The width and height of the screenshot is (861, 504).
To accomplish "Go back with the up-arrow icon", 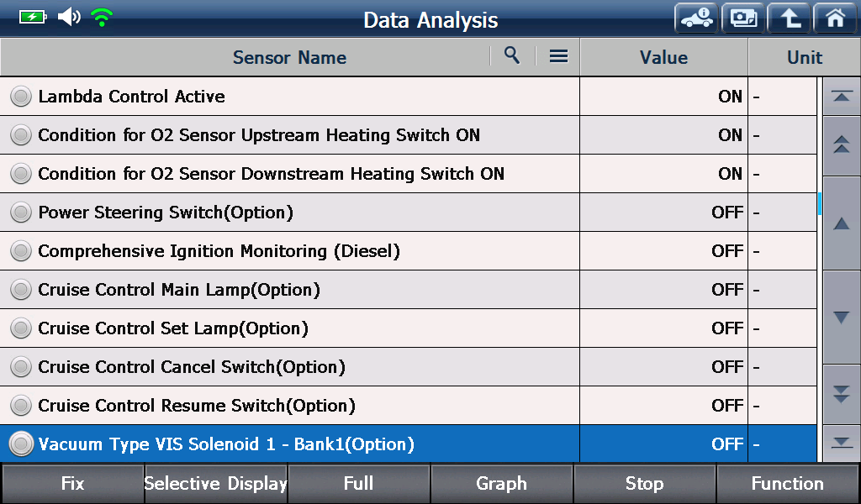I will (x=789, y=18).
